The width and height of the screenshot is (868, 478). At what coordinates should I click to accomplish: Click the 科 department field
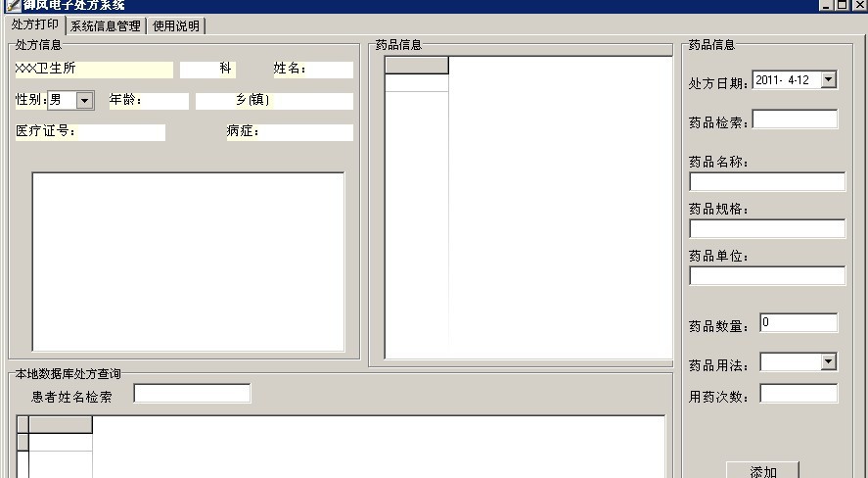tap(208, 70)
